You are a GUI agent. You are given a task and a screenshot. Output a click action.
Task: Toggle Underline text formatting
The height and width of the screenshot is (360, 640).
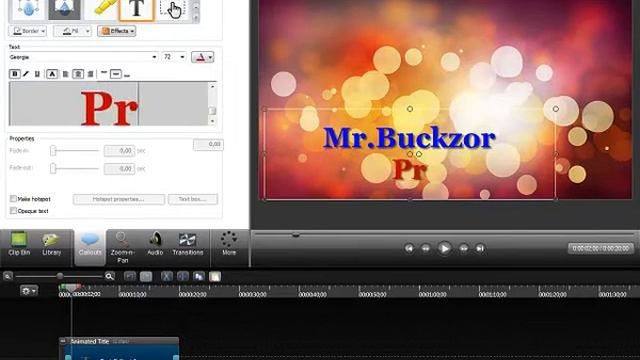[37, 74]
